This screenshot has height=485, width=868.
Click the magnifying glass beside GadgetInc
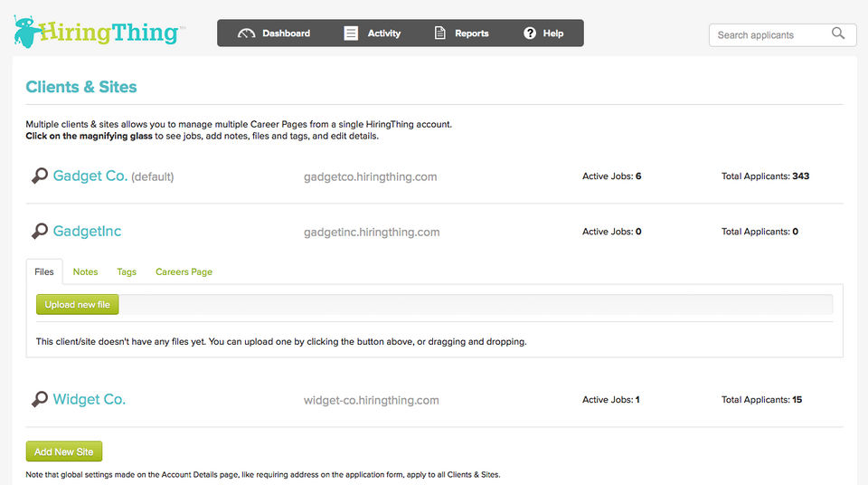point(39,231)
